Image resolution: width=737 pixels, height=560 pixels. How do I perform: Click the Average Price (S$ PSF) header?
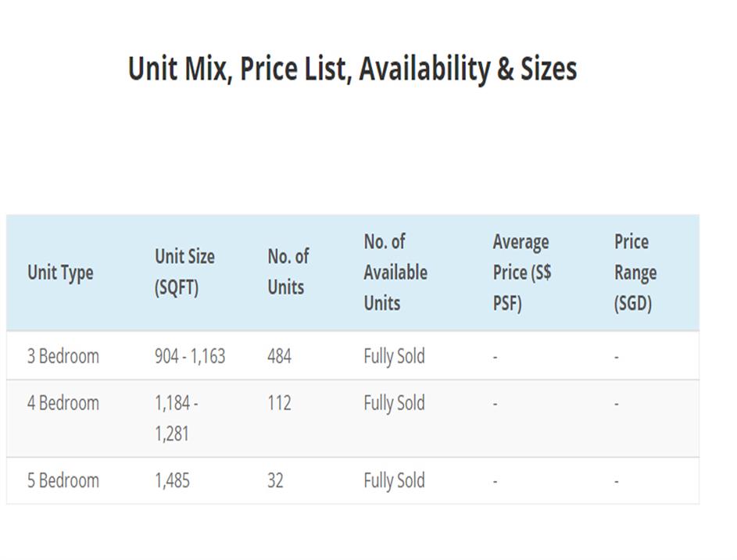point(521,273)
